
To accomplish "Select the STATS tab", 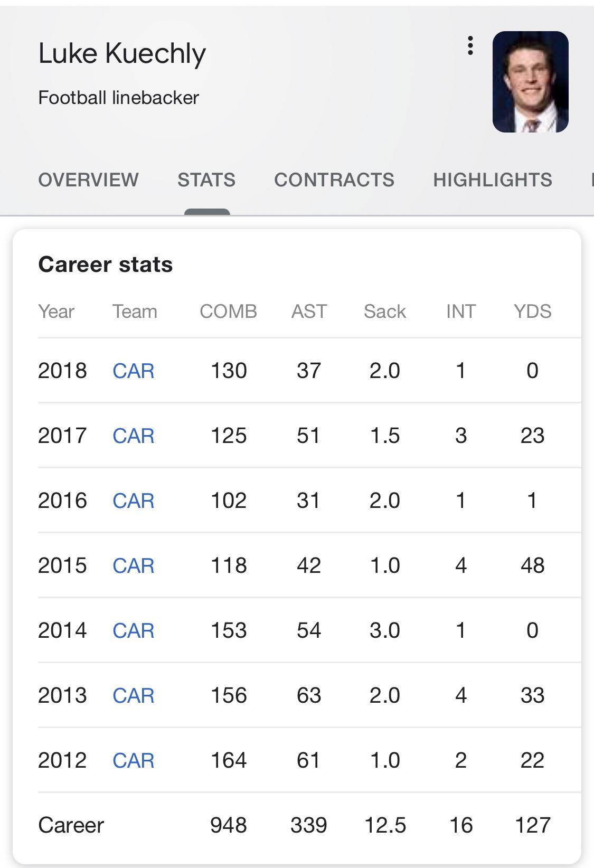I will click(206, 180).
